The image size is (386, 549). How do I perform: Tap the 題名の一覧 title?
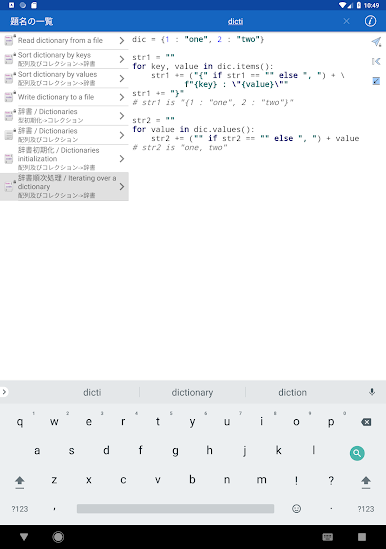pos(32,21)
